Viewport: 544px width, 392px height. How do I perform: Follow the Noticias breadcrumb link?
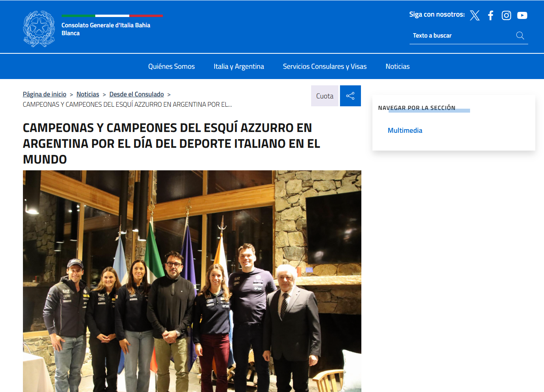pyautogui.click(x=88, y=94)
